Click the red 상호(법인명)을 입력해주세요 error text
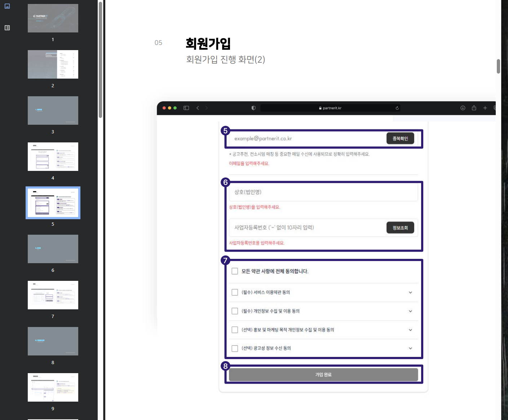The height and width of the screenshot is (420, 508). 255,207
